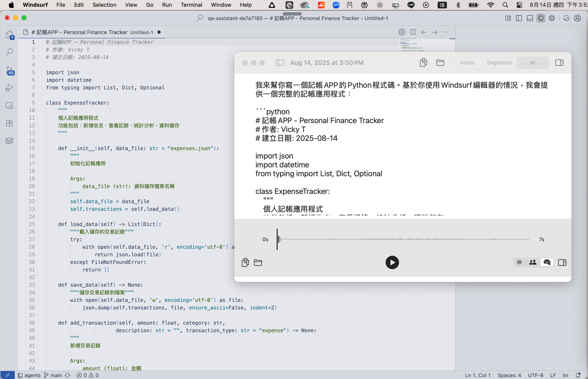This screenshot has height=379, width=588.
Task: Open the Extensions view in activity bar
Action: [9, 123]
